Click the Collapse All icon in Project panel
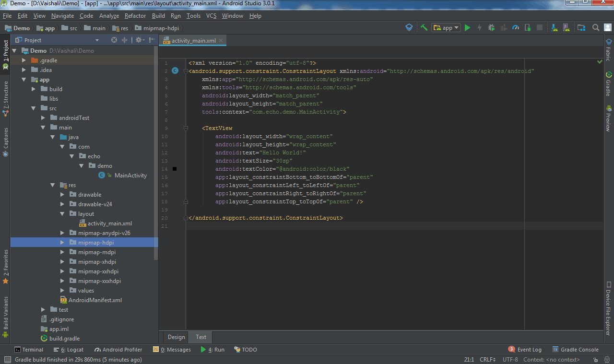Screen dimensions: 614x364 coord(125,40)
